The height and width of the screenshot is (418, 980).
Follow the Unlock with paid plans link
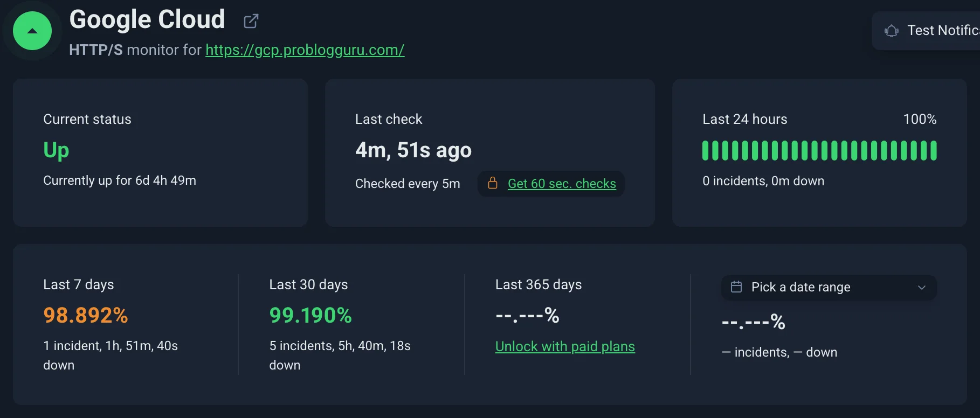coord(565,346)
